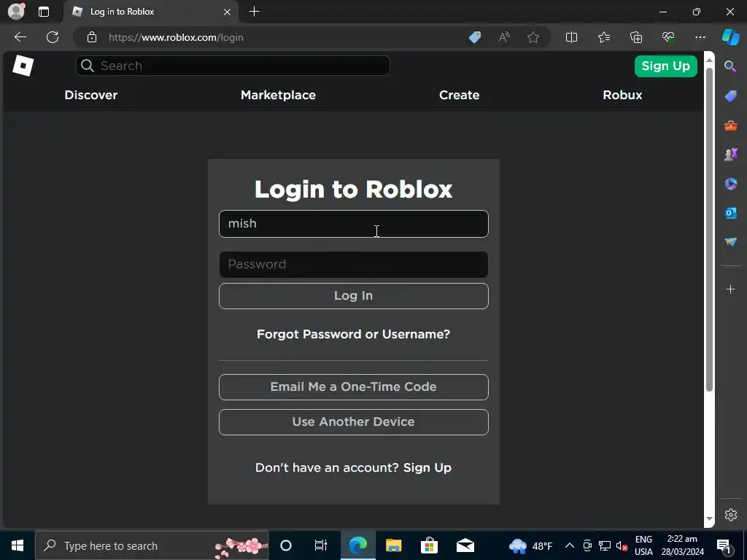747x560 pixels.
Task: Click the page vertical scrollbar thumb
Action: tap(709, 228)
